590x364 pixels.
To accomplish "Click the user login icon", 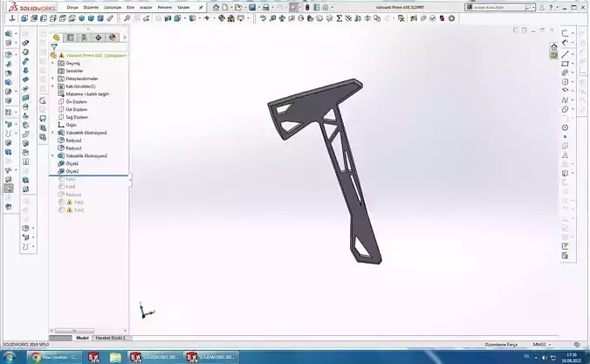I will [x=541, y=7].
